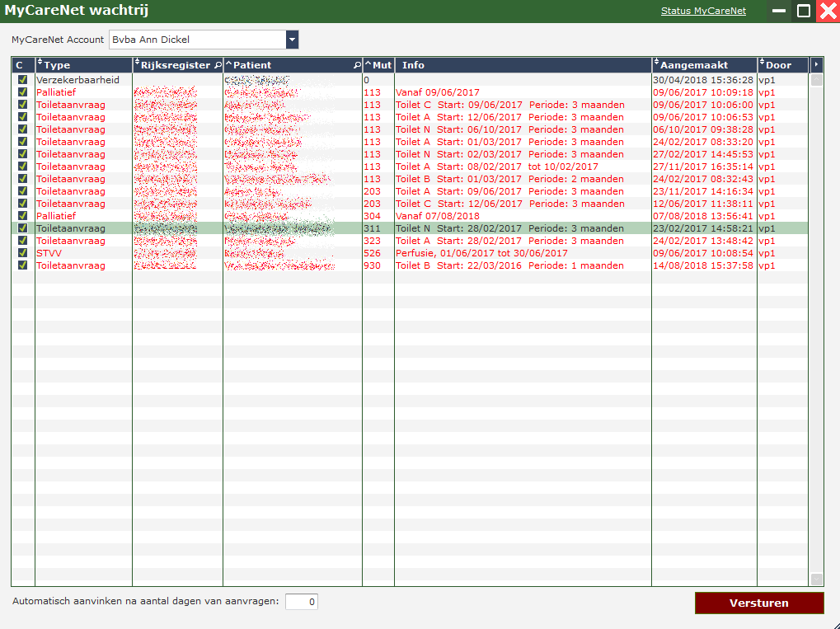The image size is (840, 629).
Task: Toggle checkbox for Toilet N Start 02/03/2017 row
Action: 22,153
